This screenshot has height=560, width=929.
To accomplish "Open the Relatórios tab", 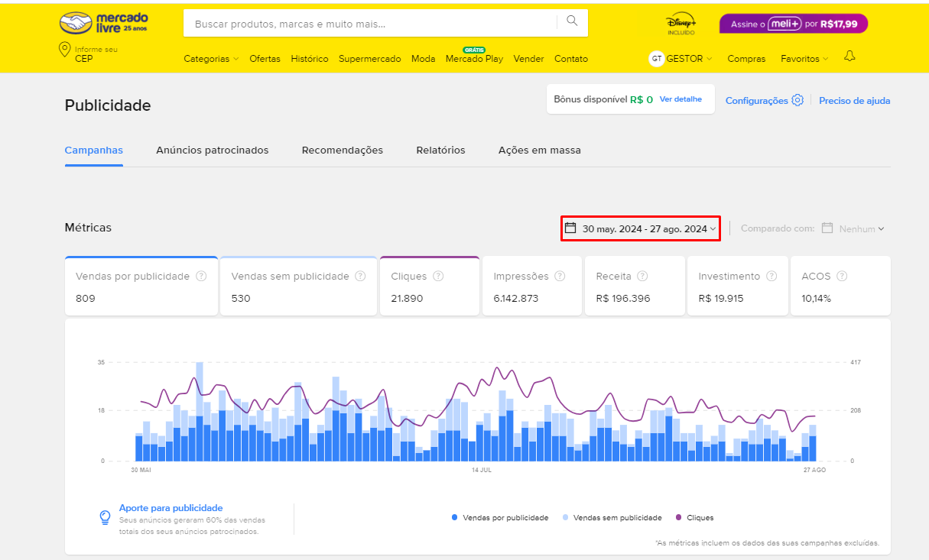I will click(440, 151).
